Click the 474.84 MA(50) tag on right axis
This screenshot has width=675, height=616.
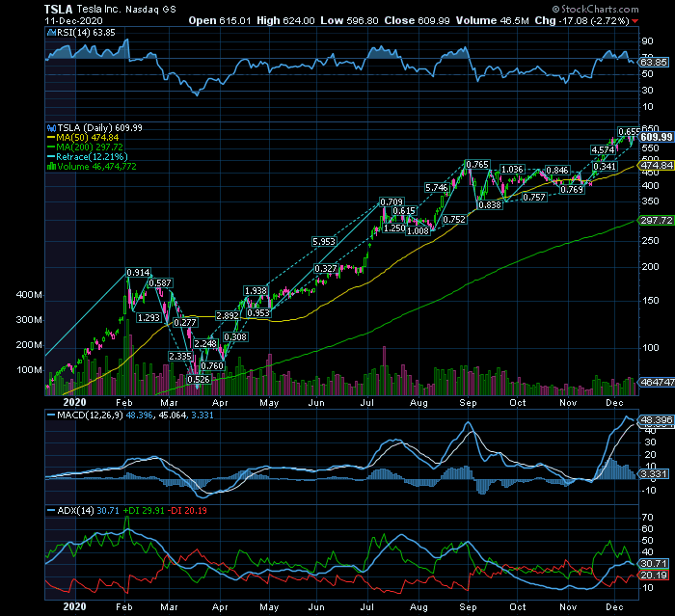click(657, 165)
